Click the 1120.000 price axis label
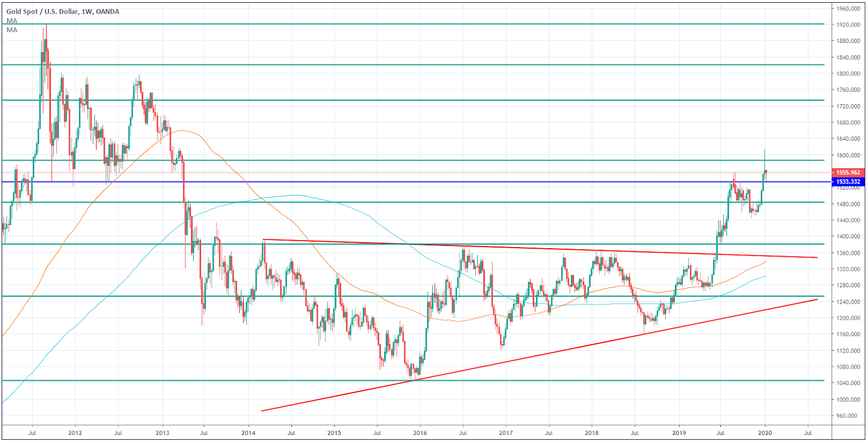This screenshot has height=442, width=868. [848, 351]
